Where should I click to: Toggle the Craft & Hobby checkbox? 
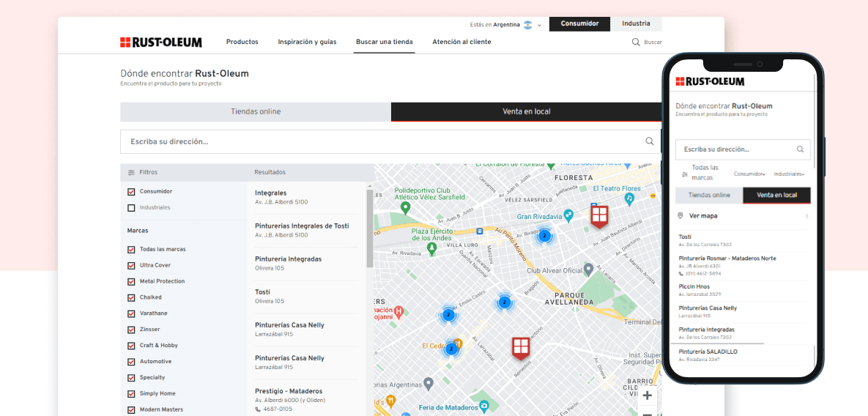pyautogui.click(x=131, y=346)
